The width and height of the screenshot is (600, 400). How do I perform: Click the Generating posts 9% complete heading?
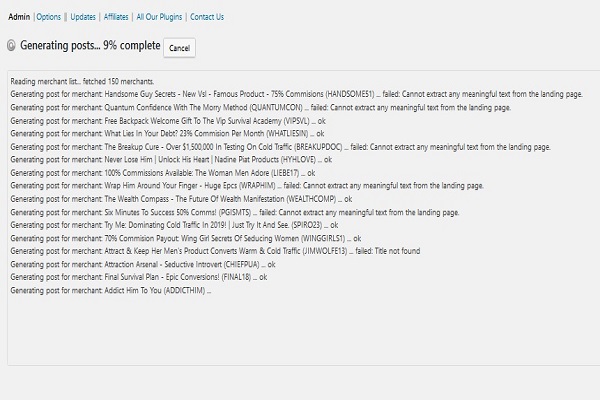[90, 45]
